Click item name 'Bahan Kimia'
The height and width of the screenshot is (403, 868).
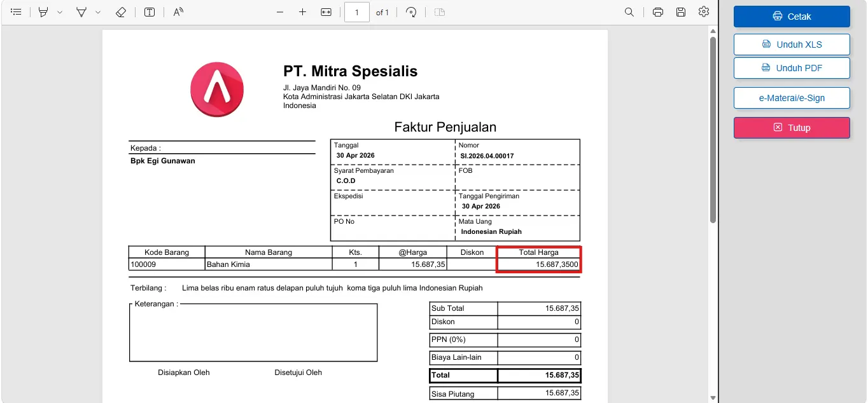click(228, 264)
